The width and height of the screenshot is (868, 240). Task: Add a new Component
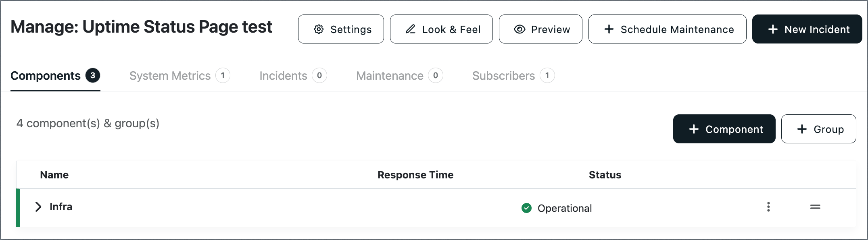coord(724,129)
